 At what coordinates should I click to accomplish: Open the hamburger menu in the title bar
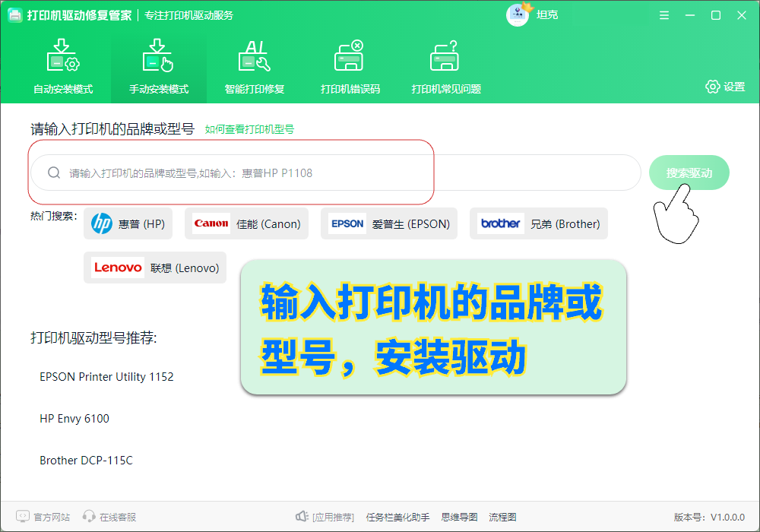pyautogui.click(x=664, y=15)
